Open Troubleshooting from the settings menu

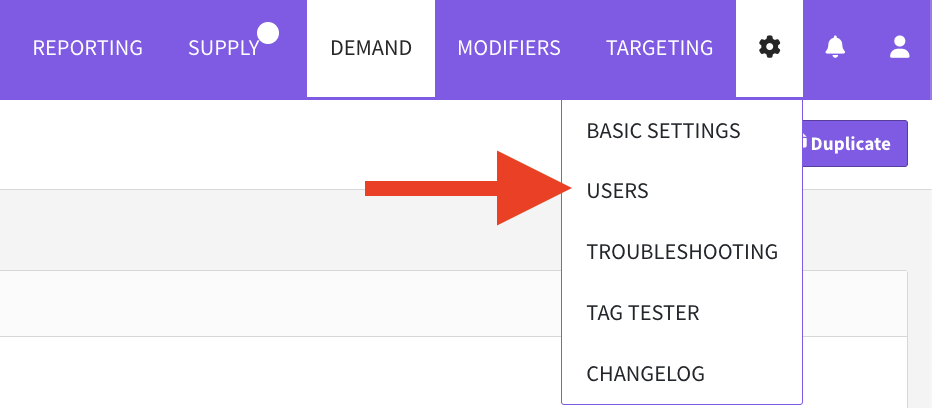[x=682, y=252]
